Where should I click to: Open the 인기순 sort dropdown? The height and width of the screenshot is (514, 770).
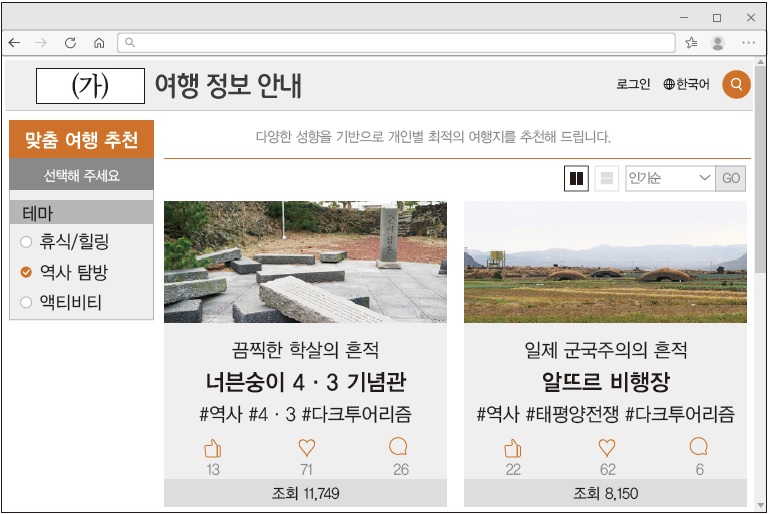click(x=670, y=179)
